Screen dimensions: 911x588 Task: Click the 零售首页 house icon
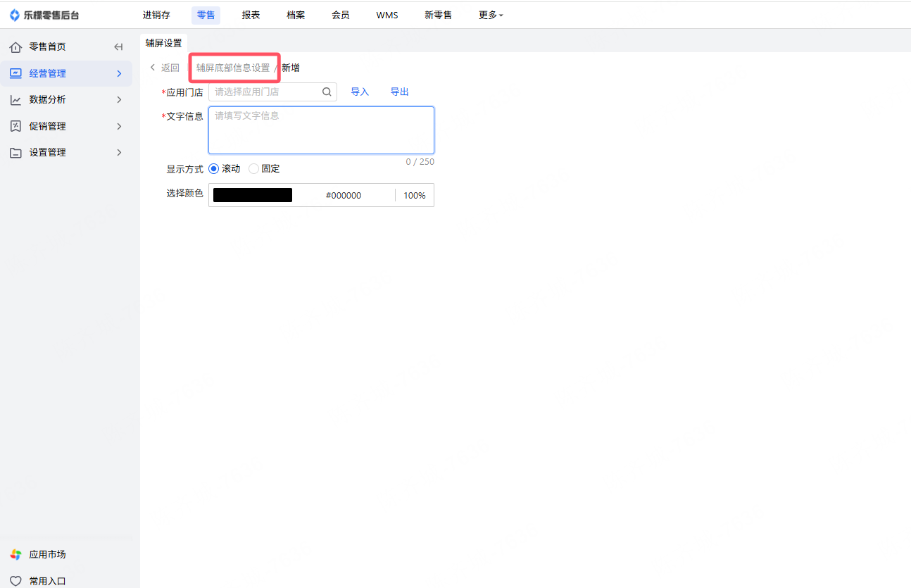coord(15,47)
